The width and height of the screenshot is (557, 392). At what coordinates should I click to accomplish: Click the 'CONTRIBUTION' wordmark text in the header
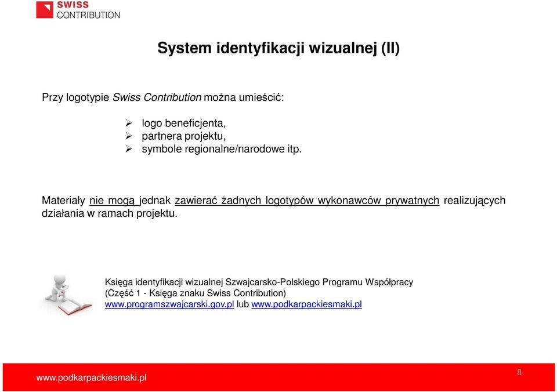[88, 15]
